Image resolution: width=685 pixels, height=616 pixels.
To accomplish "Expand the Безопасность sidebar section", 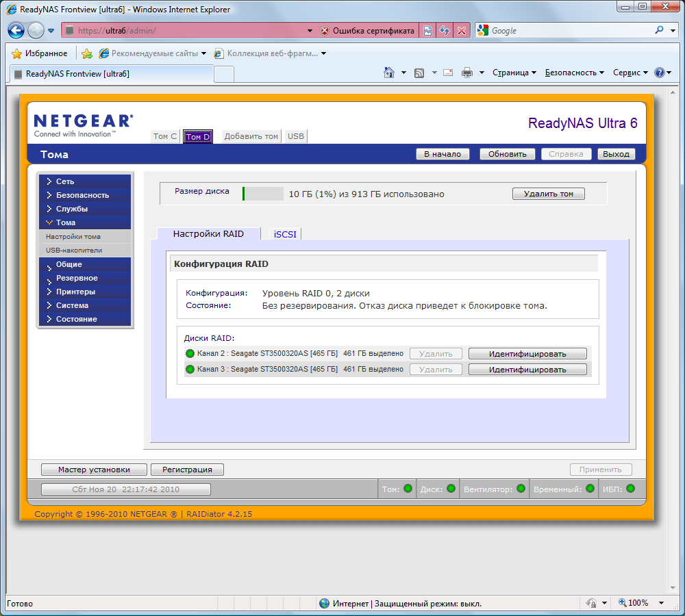I will pos(85,195).
